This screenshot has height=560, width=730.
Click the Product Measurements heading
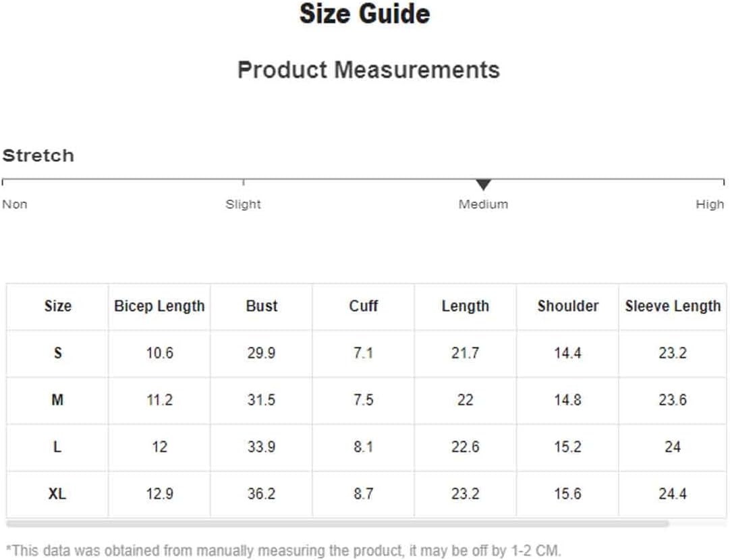click(x=369, y=70)
